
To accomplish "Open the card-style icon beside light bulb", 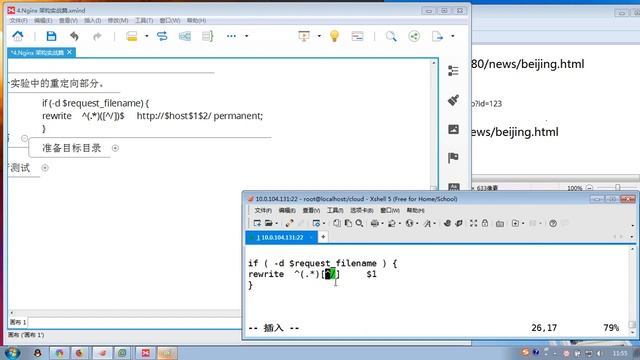I will (x=357, y=36).
